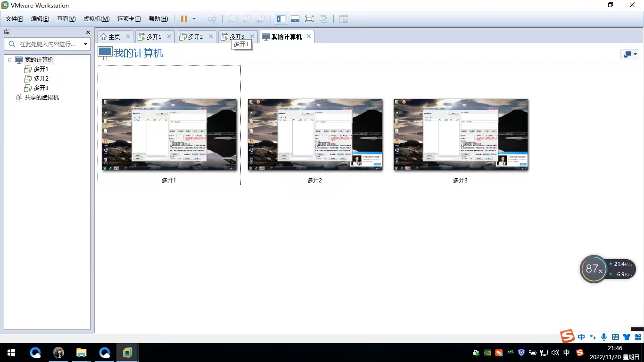Click the full screen mode toolbar icon
The width and height of the screenshot is (644, 362).
click(309, 19)
